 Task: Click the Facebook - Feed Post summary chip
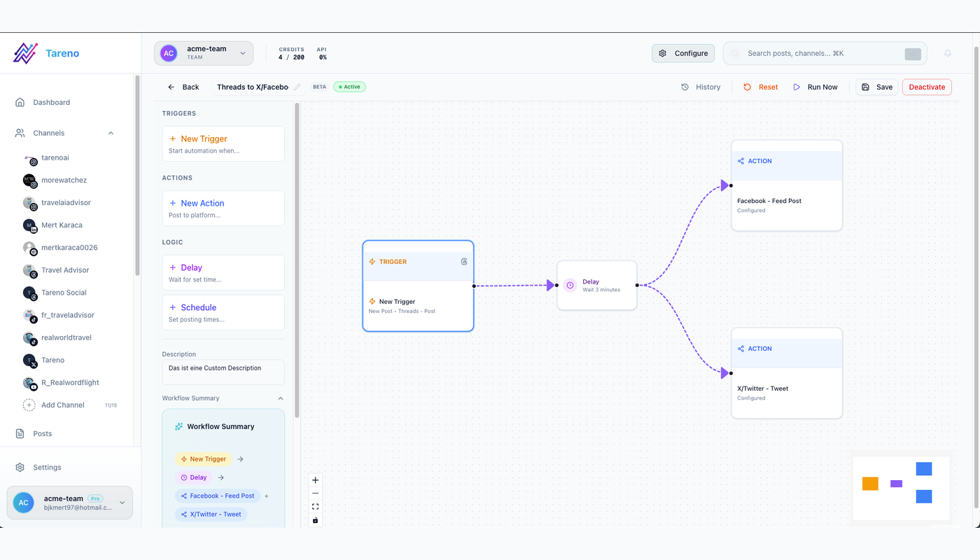tap(217, 496)
